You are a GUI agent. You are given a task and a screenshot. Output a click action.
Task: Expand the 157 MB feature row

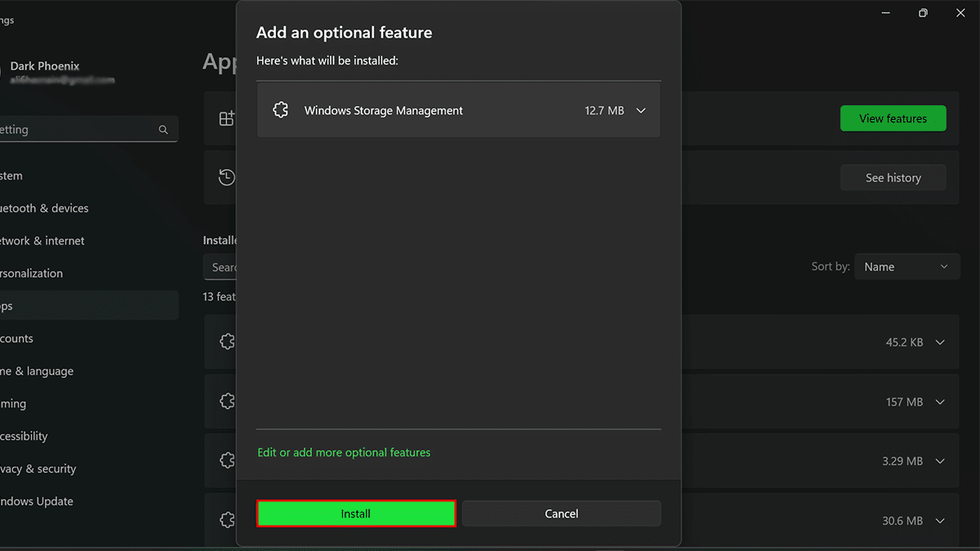940,402
